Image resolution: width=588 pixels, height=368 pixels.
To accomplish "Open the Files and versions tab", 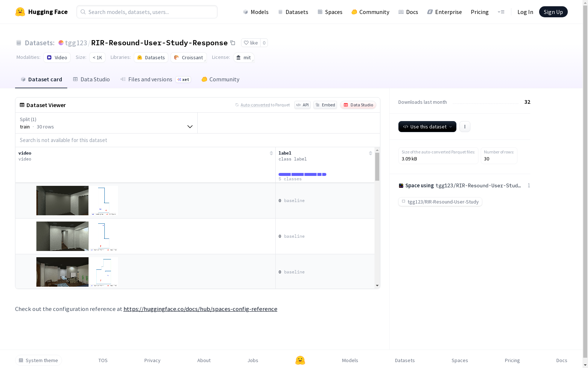I will (155, 79).
